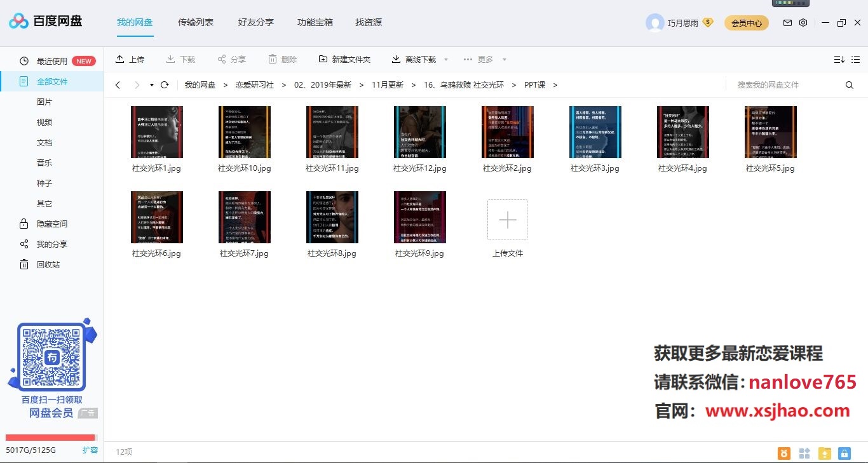Click breadcrumb 16、乌鸦救赎 社交光环

coord(464,84)
